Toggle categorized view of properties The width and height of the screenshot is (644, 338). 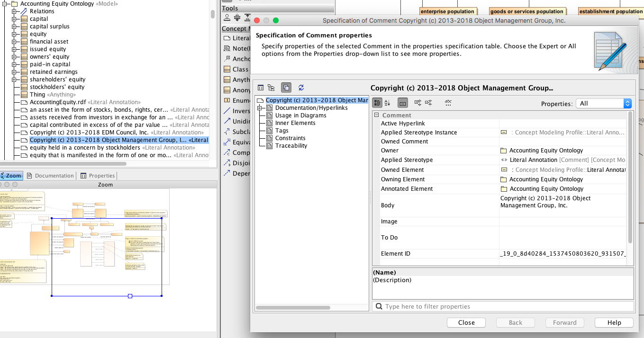(x=377, y=103)
